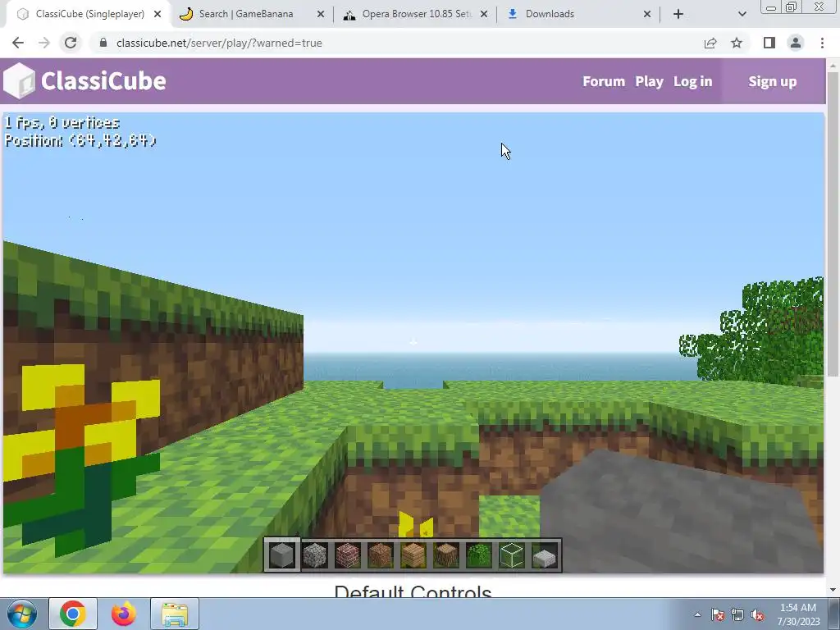The height and width of the screenshot is (630, 840).
Task: Select the dirt block in hotbar
Action: (381, 555)
